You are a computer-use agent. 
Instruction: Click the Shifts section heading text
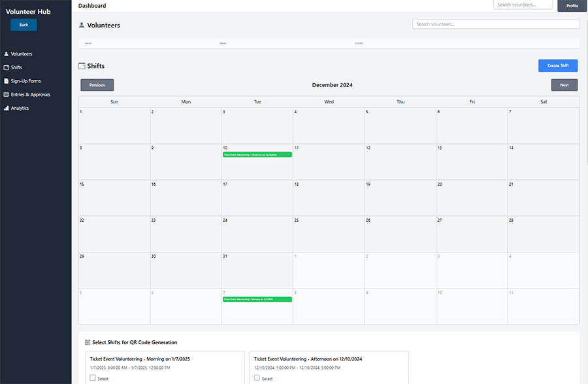[x=96, y=66]
